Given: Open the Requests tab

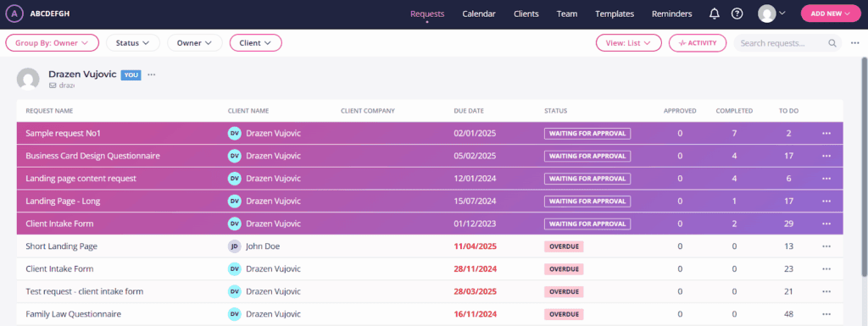Looking at the screenshot, I should [x=427, y=14].
